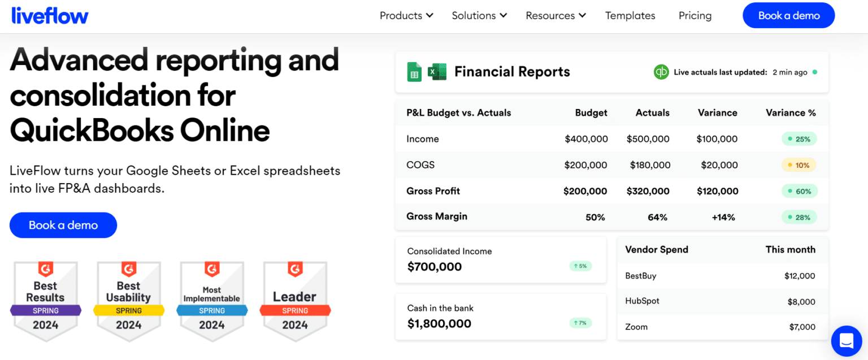
Task: Expand the Solutions dropdown menu
Action: pos(479,16)
